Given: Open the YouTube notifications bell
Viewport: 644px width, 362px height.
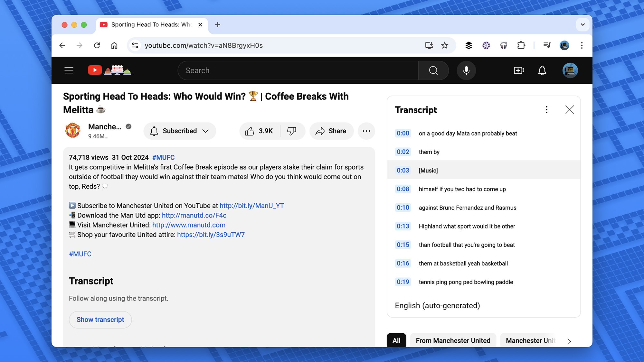Looking at the screenshot, I should tap(542, 70).
